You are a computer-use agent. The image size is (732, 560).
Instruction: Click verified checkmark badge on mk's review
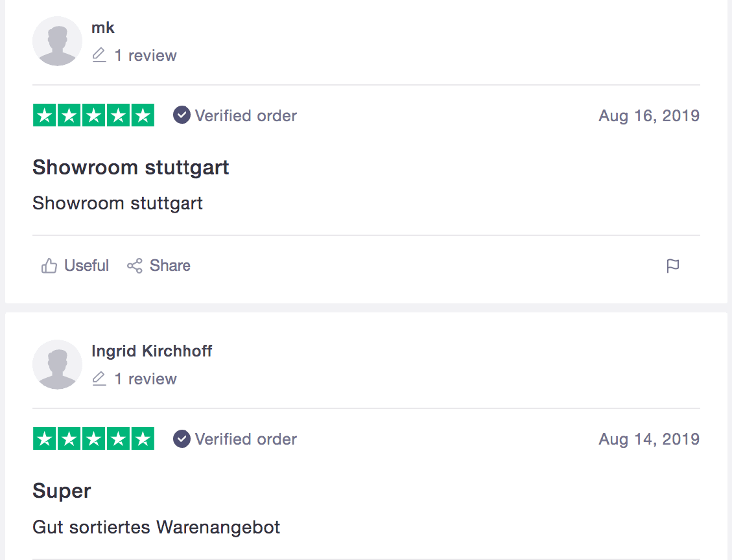[x=182, y=115]
